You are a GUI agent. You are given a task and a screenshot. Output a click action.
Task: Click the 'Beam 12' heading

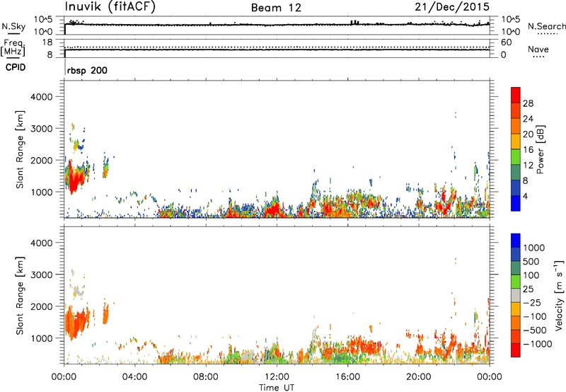click(276, 8)
